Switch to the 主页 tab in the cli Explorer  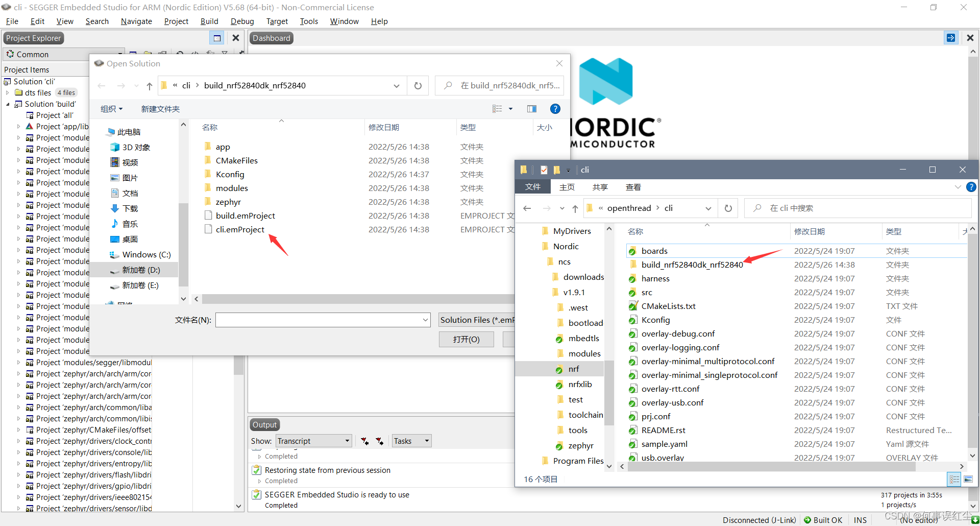pyautogui.click(x=567, y=187)
